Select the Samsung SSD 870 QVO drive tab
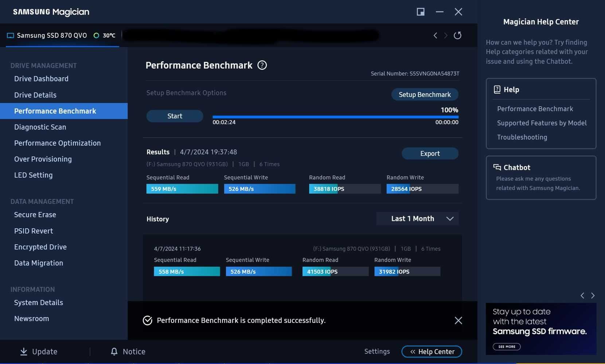Image resolution: width=605 pixels, height=364 pixels. (62, 35)
